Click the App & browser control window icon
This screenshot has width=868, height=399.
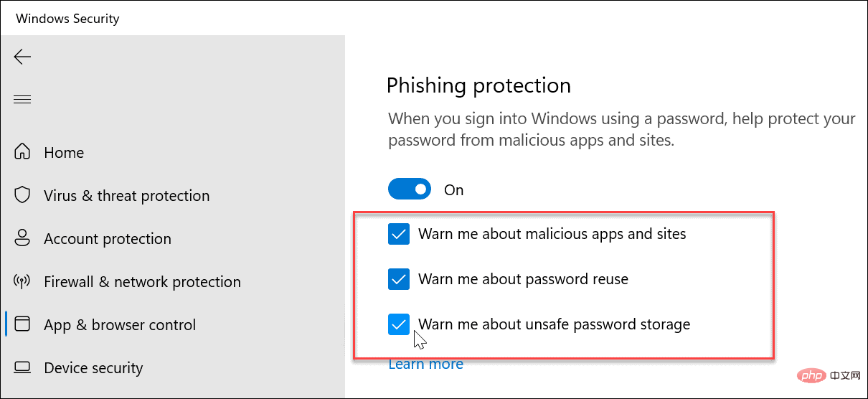pyautogui.click(x=22, y=324)
